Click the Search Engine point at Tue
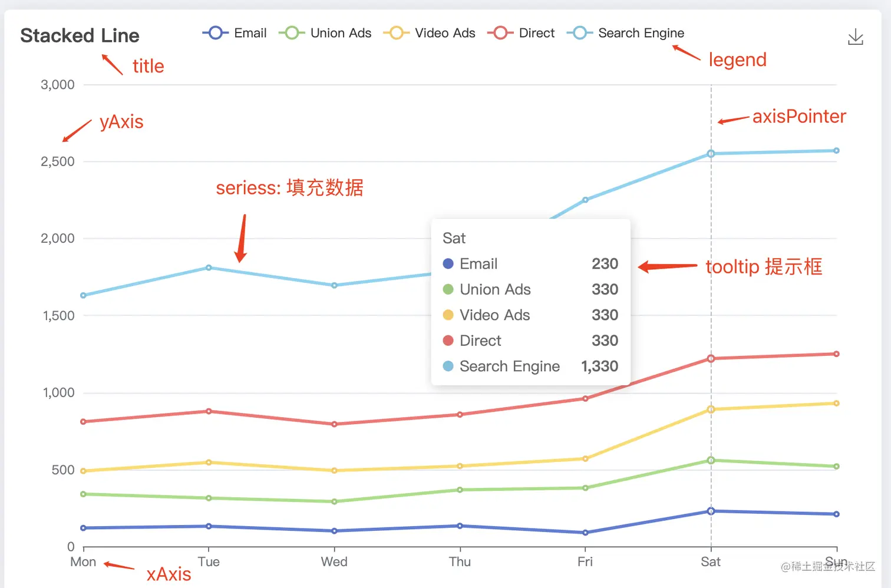The image size is (891, 588). (x=209, y=267)
